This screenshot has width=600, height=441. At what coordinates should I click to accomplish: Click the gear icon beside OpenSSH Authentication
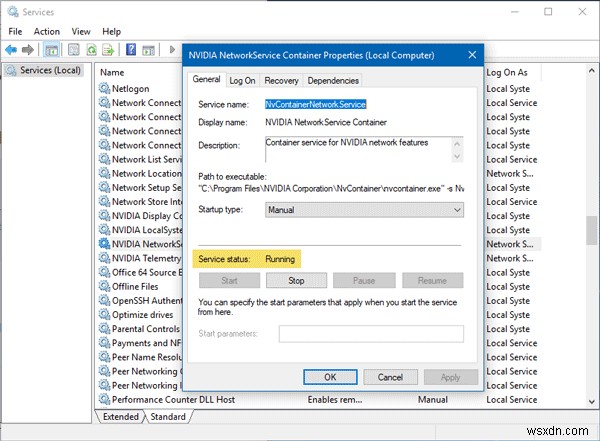[104, 300]
